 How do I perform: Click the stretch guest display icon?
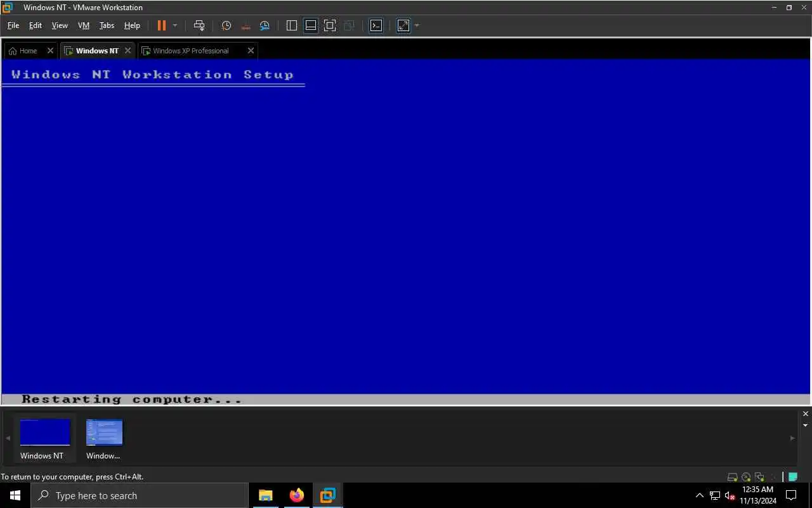click(403, 25)
